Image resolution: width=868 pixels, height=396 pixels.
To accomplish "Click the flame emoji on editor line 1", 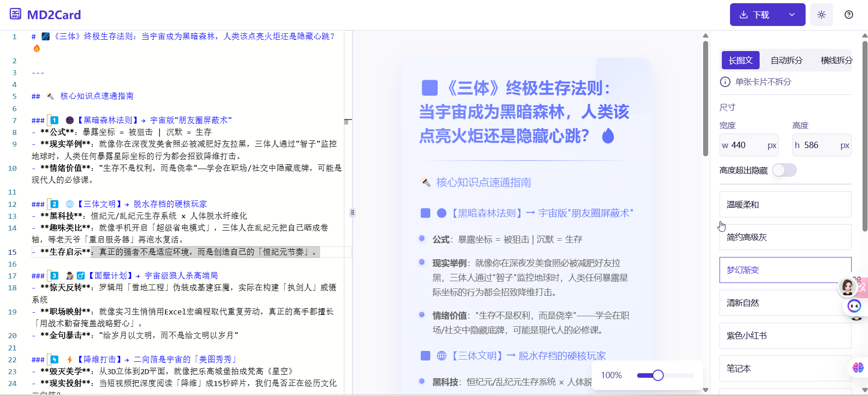I will tap(37, 48).
